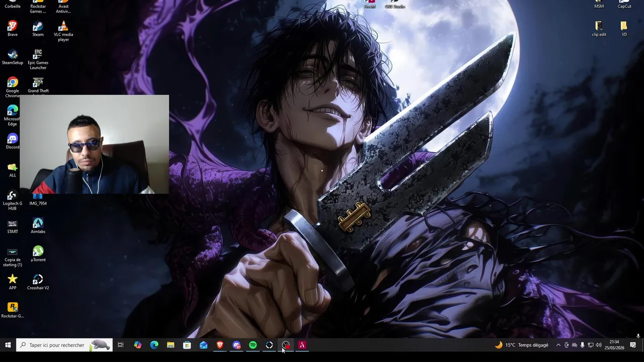Select the FiveM desktop shortcut
Viewport: 644px width, 362px height.
(370, 5)
